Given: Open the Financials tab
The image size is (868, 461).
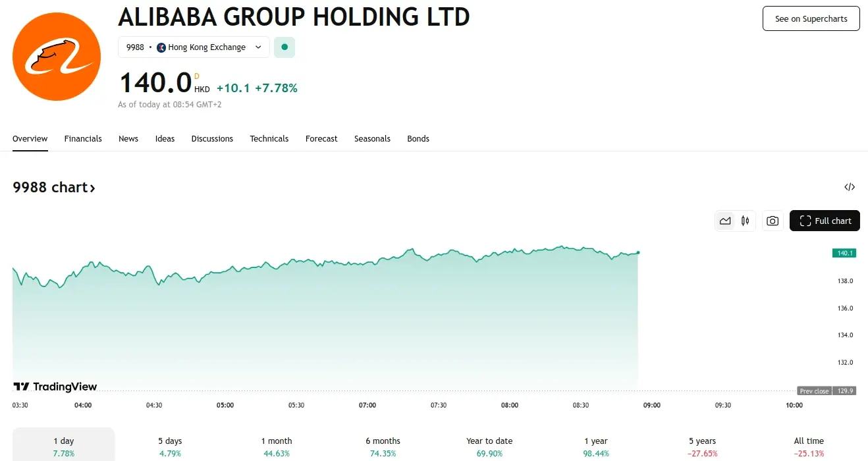Looking at the screenshot, I should 83,139.
